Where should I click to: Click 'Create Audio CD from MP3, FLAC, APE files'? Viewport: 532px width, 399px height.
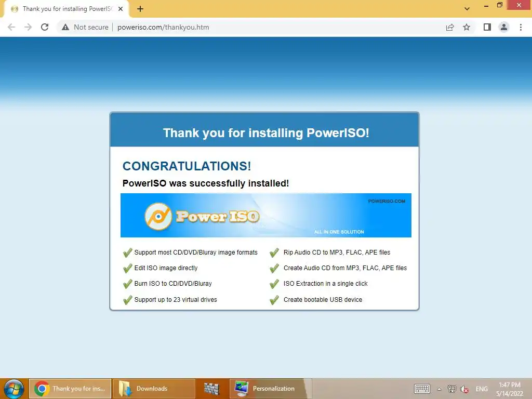click(345, 268)
